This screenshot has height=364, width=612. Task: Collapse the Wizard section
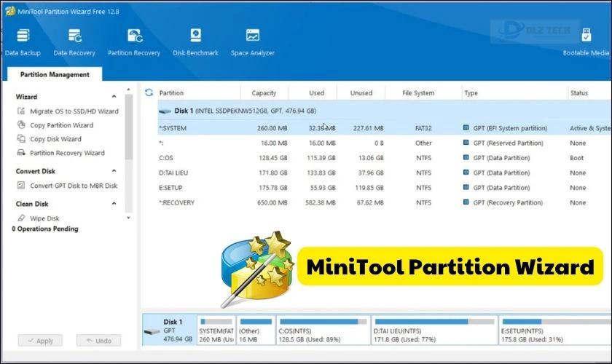[x=114, y=96]
